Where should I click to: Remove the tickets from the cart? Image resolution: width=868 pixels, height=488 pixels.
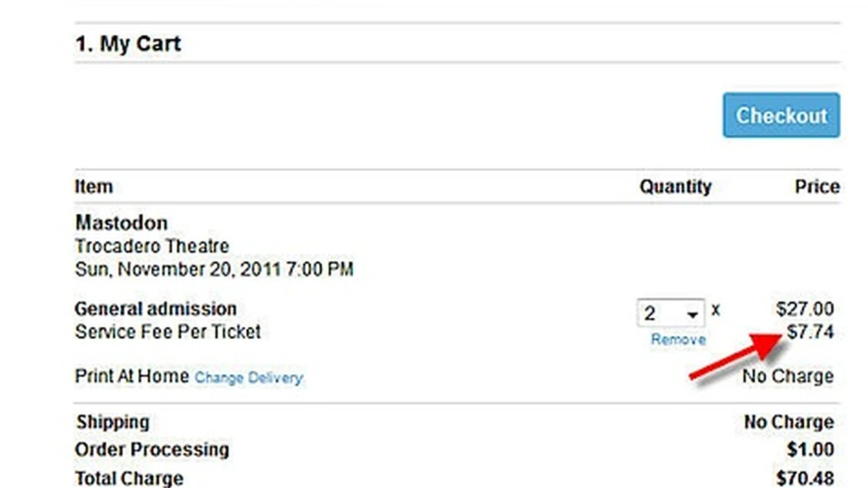678,340
